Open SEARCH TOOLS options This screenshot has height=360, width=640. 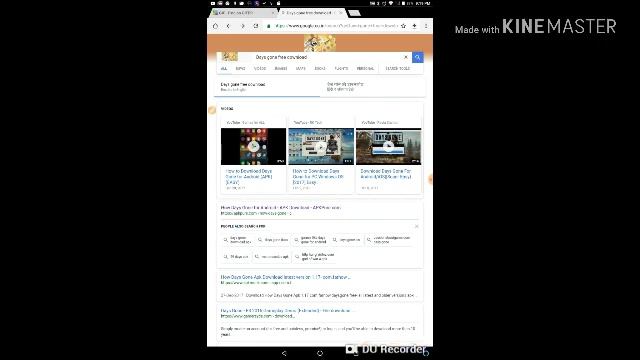[x=398, y=69]
